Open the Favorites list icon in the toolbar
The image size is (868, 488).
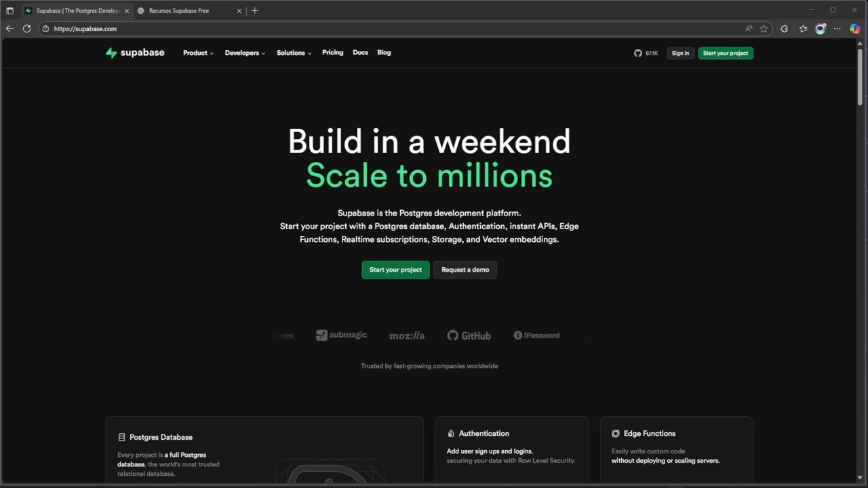coord(804,28)
